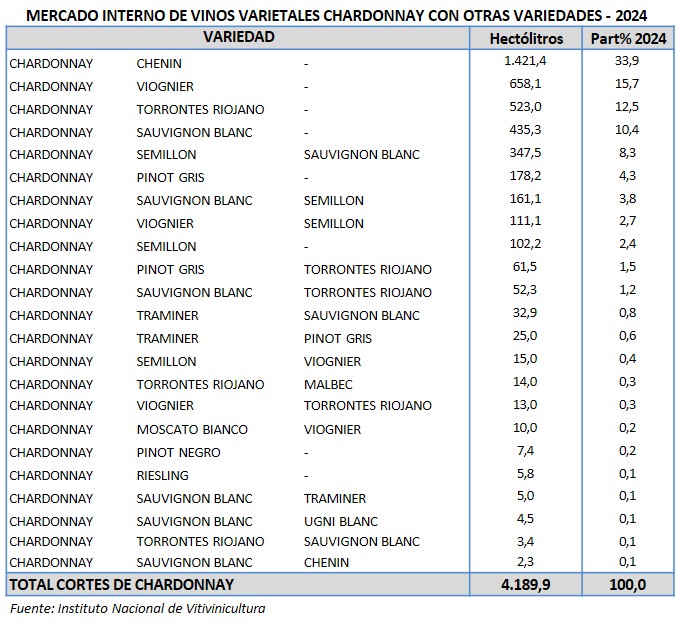Select the RIESLING variety cell

tap(162, 476)
